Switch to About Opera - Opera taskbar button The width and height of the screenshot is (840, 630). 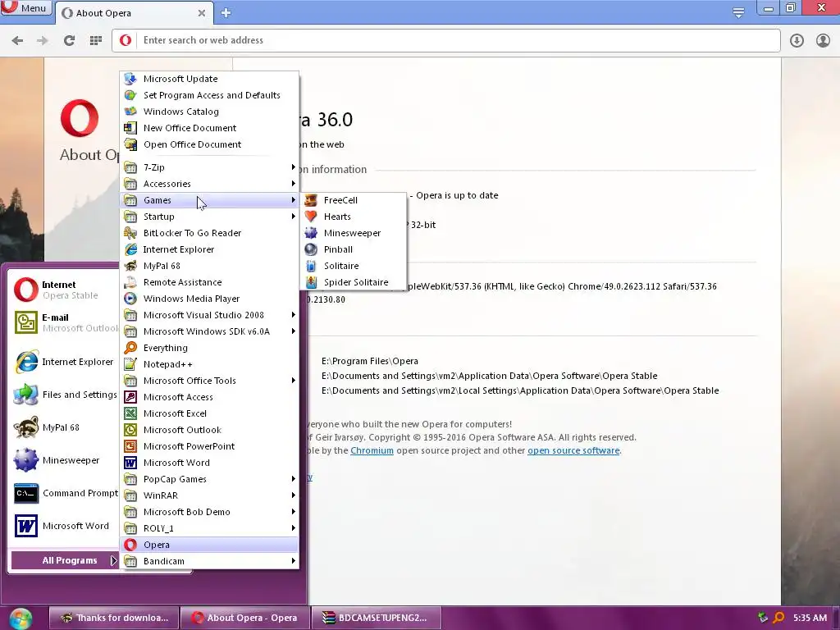[244, 618]
